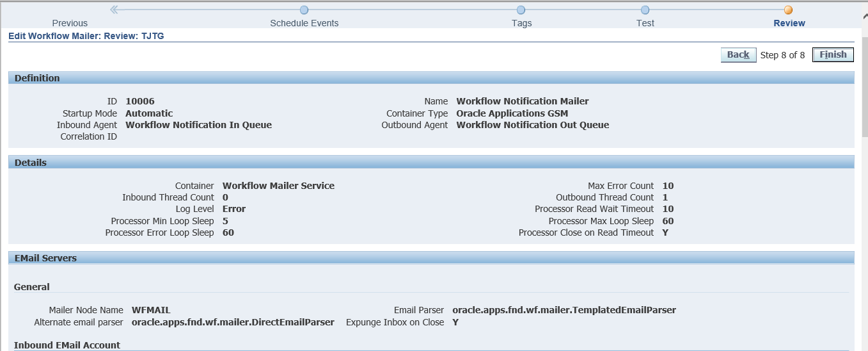
Task: Select the Review step label
Action: pos(789,23)
